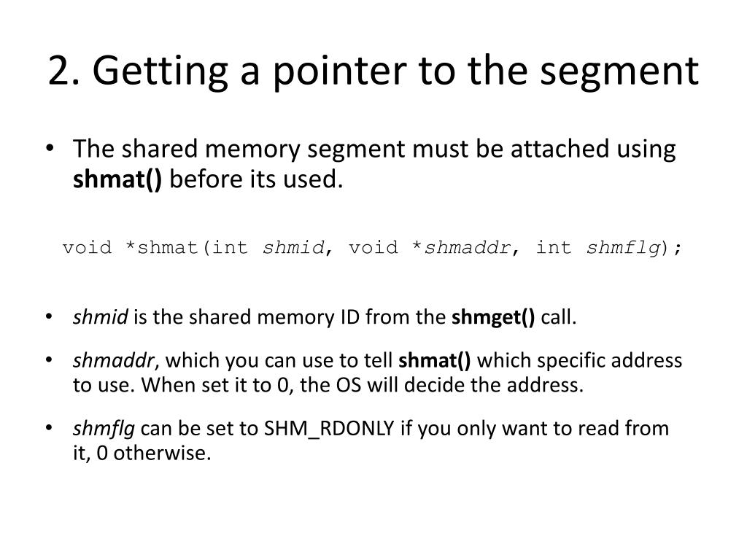Click 'shmflg' parameter in the code line
Viewport: 747px width, 560px height.
(624, 247)
